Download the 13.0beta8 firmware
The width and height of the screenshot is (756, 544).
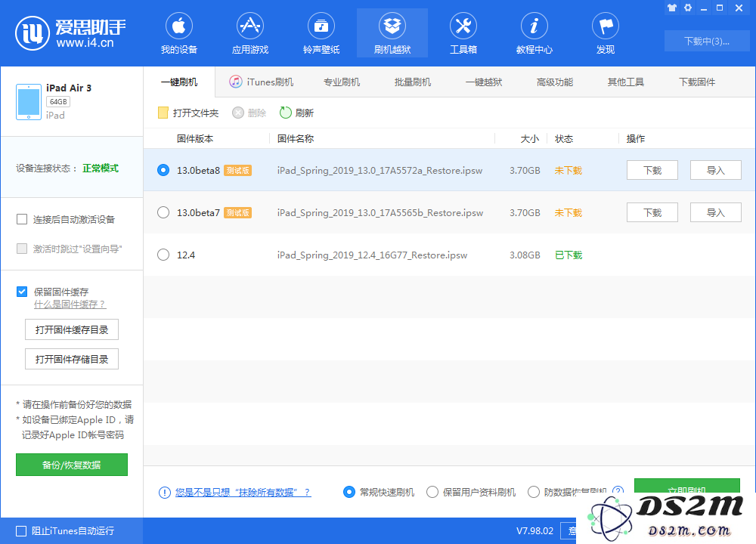click(x=652, y=170)
